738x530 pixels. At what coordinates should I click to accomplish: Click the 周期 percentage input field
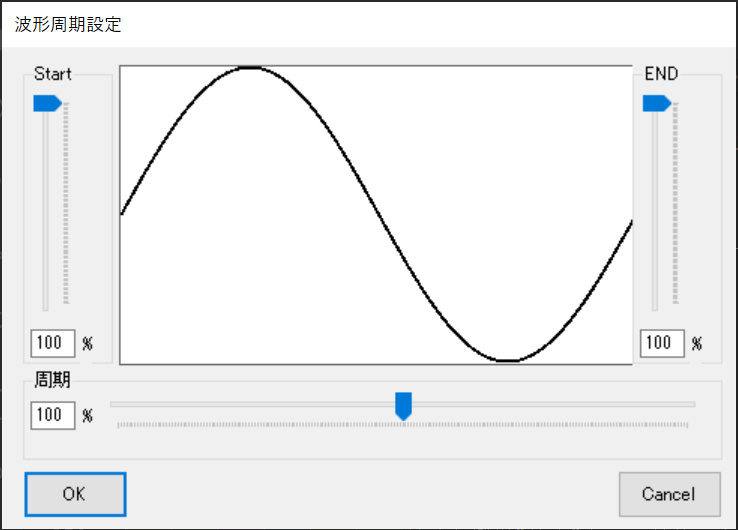[x=50, y=414]
